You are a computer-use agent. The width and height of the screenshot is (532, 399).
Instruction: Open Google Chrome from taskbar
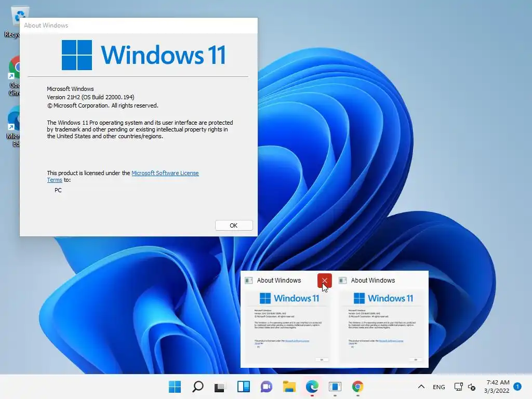click(357, 387)
